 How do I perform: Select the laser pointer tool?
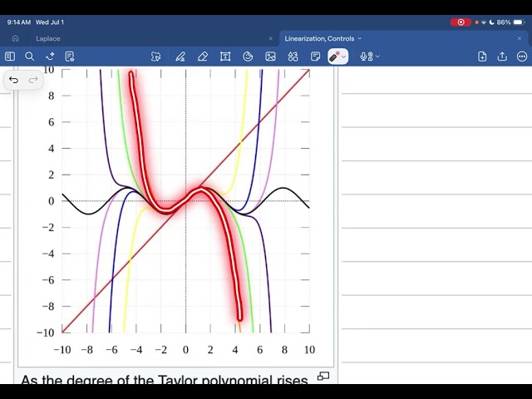tap(334, 57)
